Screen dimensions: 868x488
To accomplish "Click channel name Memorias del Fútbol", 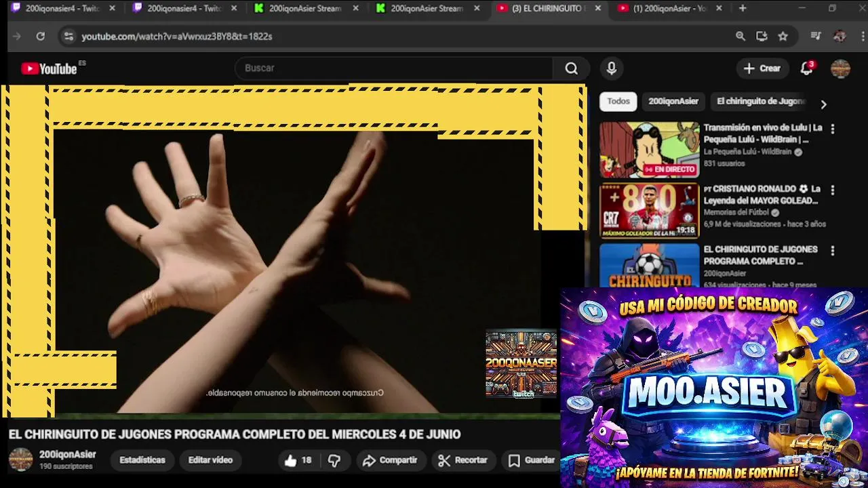I will tap(736, 212).
